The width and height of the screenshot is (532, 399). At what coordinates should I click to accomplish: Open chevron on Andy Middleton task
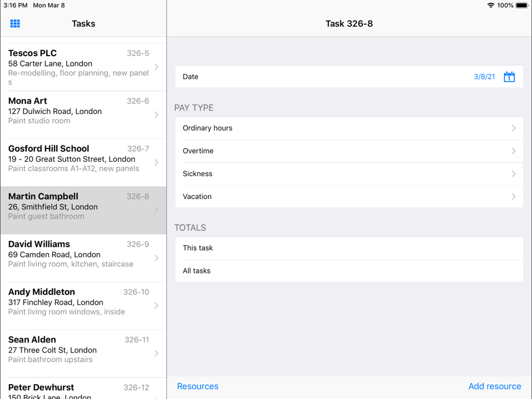(x=156, y=306)
